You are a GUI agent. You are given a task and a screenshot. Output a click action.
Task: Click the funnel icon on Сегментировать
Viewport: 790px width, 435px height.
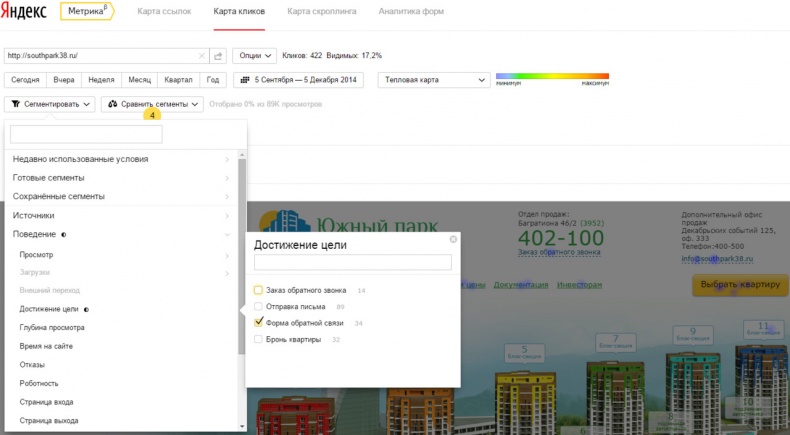tap(15, 104)
